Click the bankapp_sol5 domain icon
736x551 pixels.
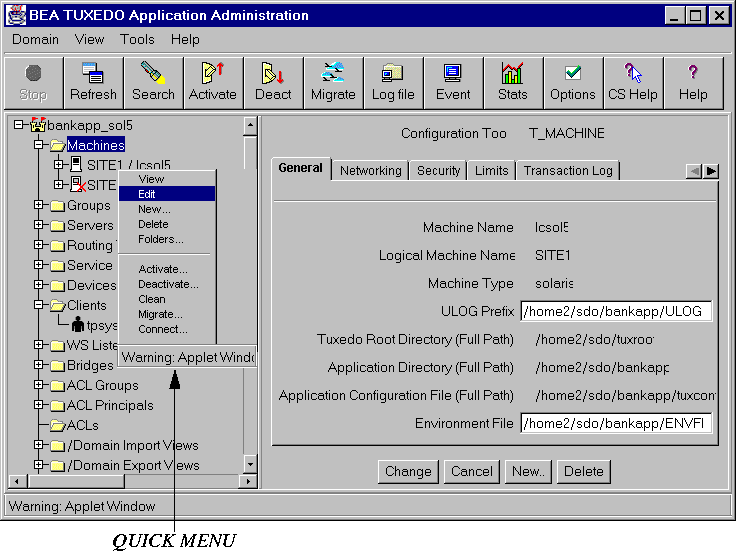click(x=38, y=125)
